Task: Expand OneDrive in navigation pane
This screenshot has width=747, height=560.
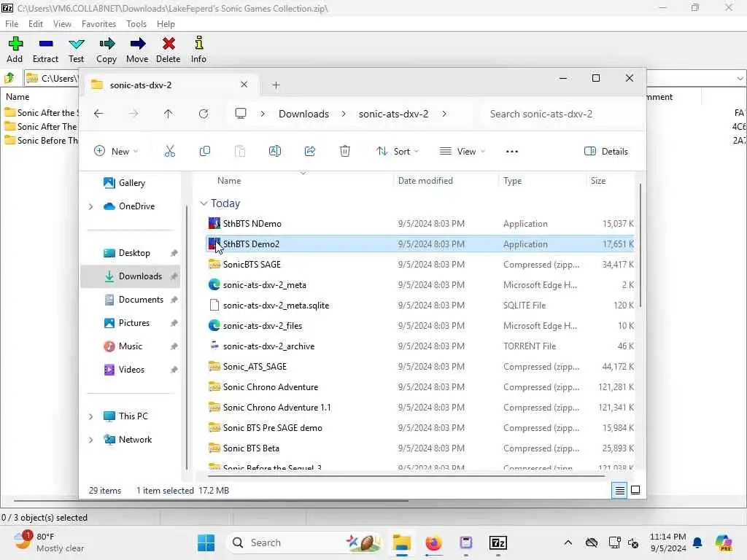Action: (x=90, y=206)
